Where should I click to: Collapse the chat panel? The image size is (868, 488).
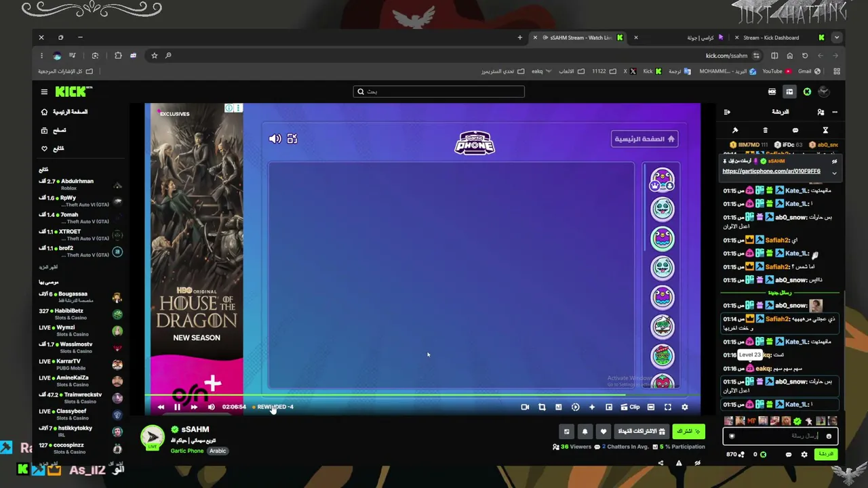click(727, 112)
